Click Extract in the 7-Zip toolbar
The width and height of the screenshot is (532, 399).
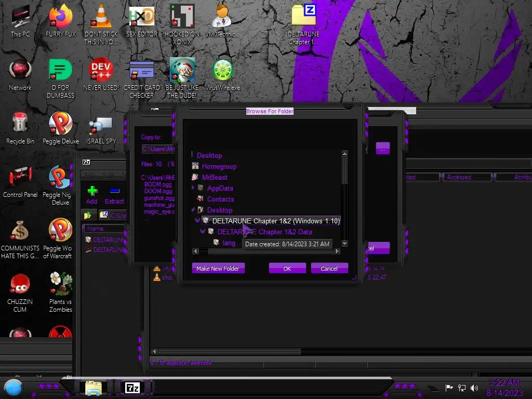tap(114, 195)
